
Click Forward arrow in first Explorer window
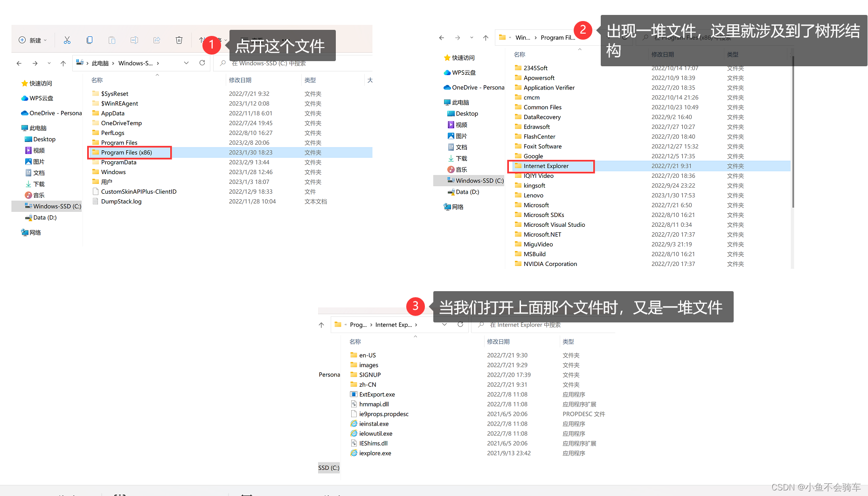[x=35, y=63]
